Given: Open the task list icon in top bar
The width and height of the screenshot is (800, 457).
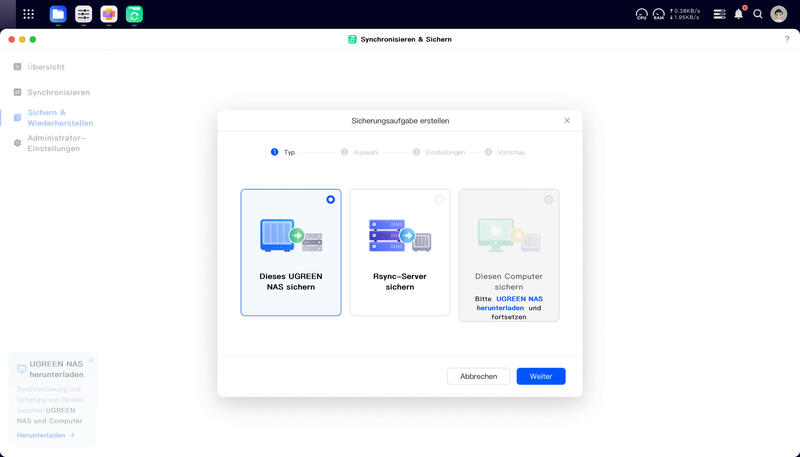Looking at the screenshot, I should [x=719, y=14].
